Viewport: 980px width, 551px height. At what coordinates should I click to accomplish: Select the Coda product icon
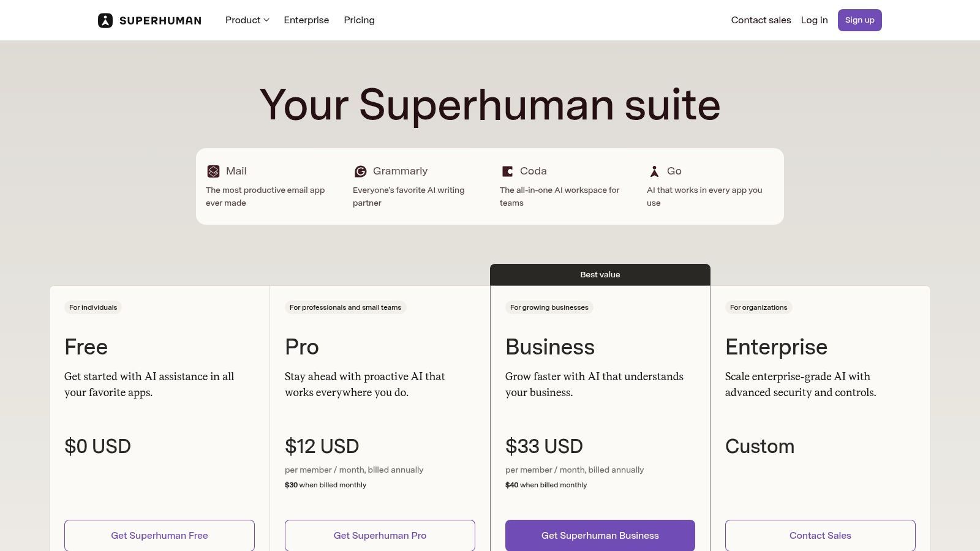(507, 171)
